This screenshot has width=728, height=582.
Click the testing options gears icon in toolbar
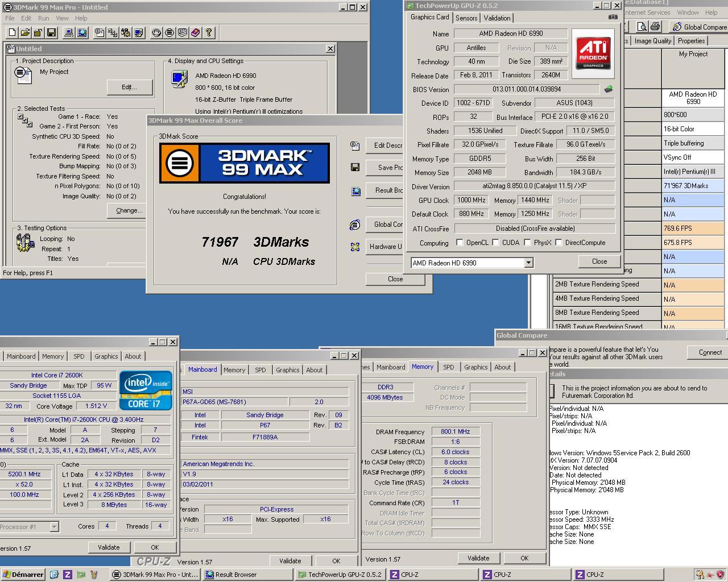point(126,32)
